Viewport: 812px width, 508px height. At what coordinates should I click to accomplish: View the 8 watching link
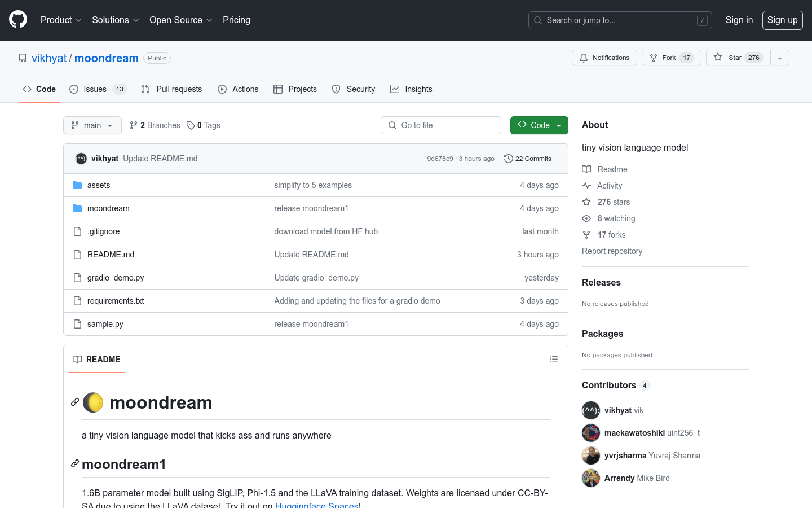[x=608, y=218]
